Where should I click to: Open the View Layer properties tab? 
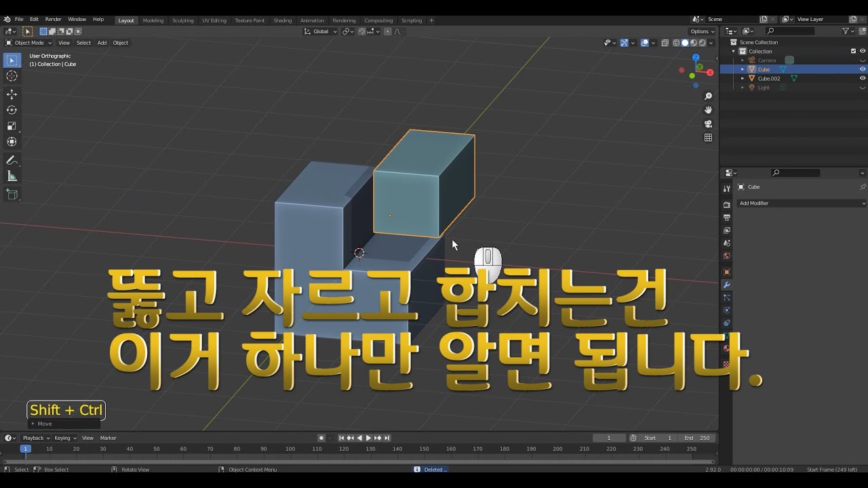[x=727, y=230]
